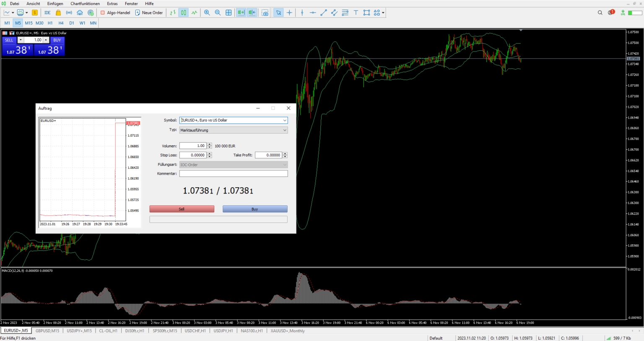This screenshot has height=341, width=644.
Task: Select the Crosshair tool in the toolbar
Action: [x=289, y=13]
